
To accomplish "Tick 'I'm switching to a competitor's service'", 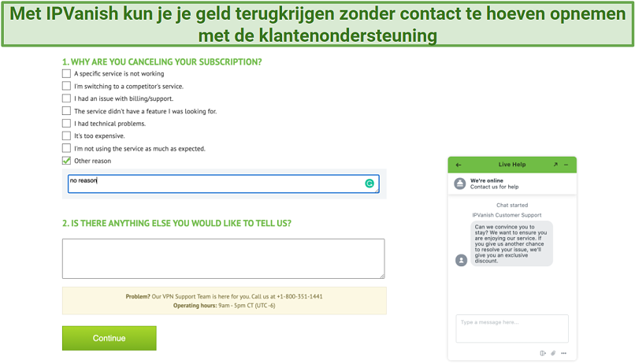I will [66, 86].
